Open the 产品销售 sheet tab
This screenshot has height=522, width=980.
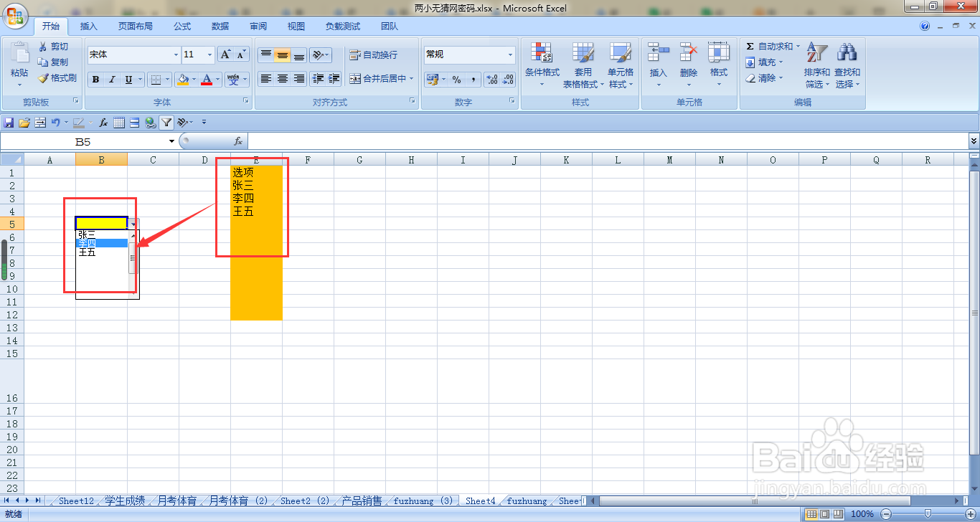coord(362,501)
